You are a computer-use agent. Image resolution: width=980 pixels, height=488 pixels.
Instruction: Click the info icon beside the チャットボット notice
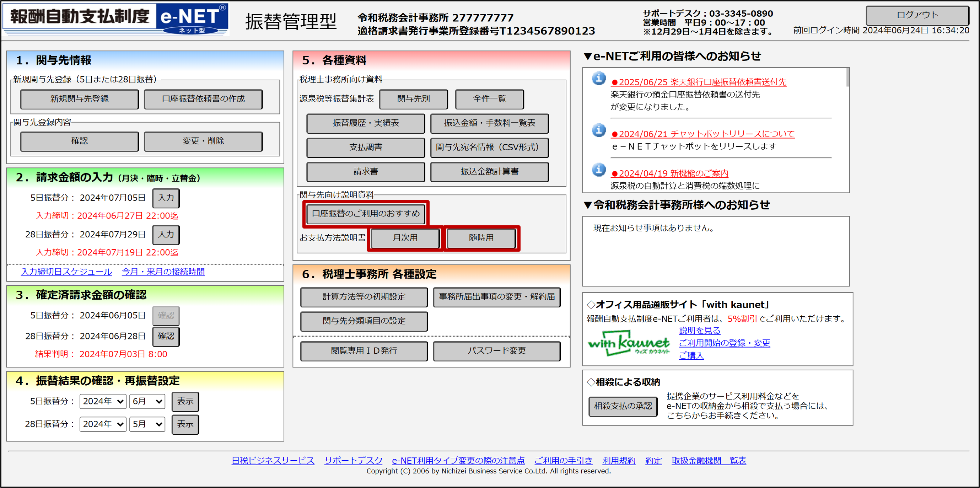tap(598, 130)
